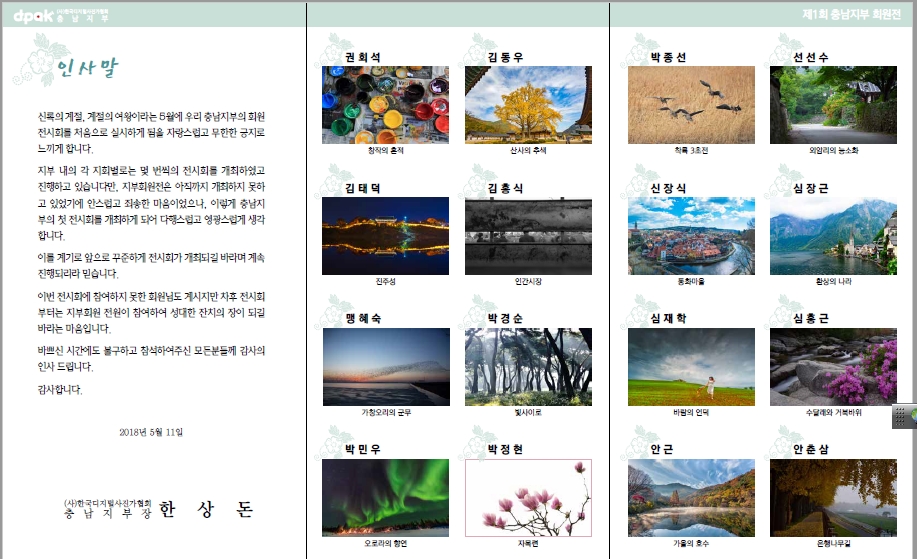Viewport: 917px width, 559px height.
Task: Open the yellow ginkgo tree photo by 김동우
Action: coord(528,105)
